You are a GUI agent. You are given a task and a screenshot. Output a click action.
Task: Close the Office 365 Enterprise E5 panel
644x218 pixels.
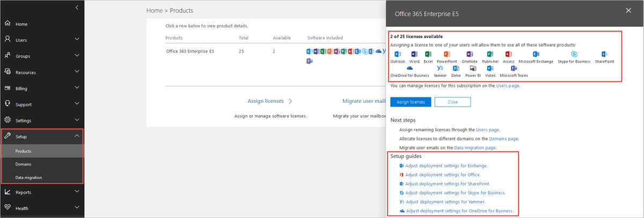click(628, 10)
